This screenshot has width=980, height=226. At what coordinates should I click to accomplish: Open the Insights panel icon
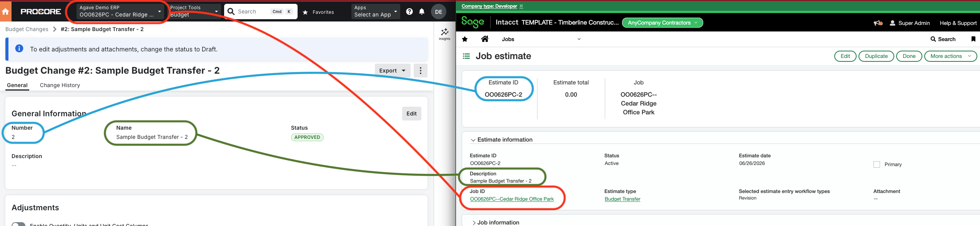[444, 34]
